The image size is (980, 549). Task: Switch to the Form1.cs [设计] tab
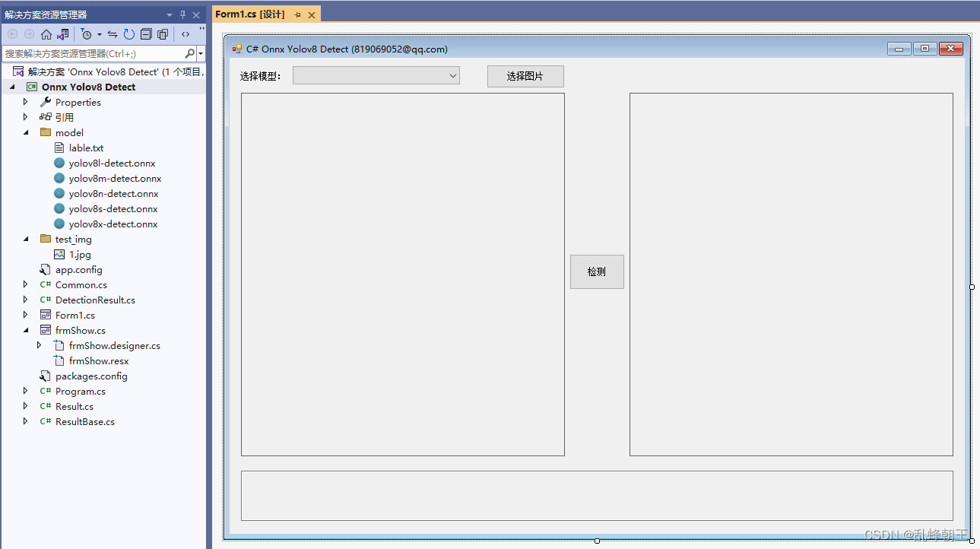(x=249, y=14)
